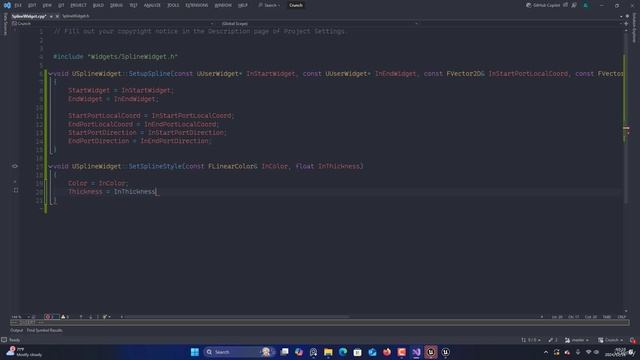Switch to SplineWidget.h tab
640x360 pixels.
tap(76, 16)
